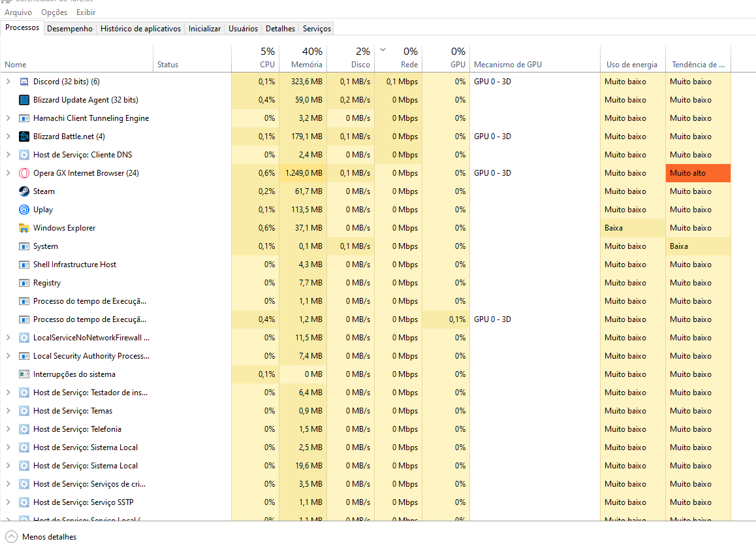Click the Status column header
This screenshot has height=552, width=756.
coord(193,59)
